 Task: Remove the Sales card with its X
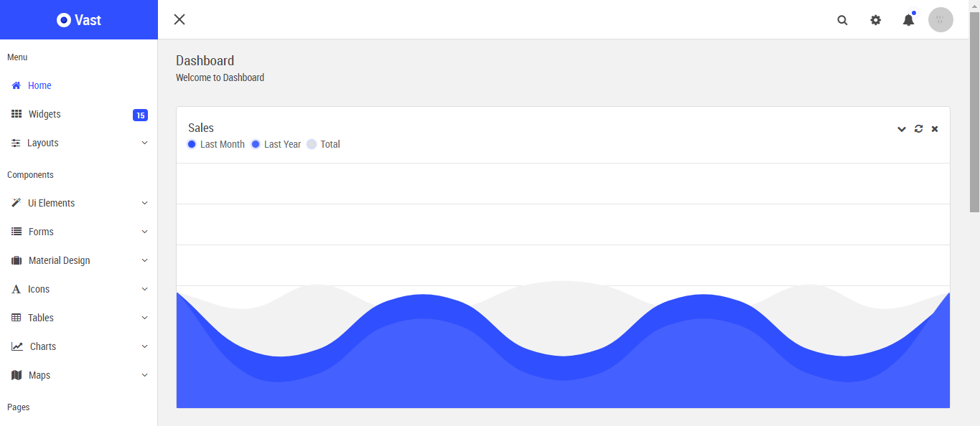tap(935, 129)
